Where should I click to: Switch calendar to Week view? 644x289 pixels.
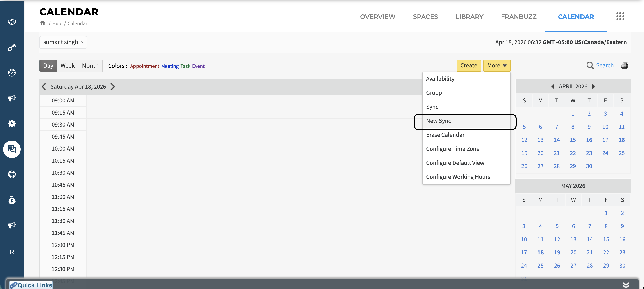pyautogui.click(x=68, y=66)
